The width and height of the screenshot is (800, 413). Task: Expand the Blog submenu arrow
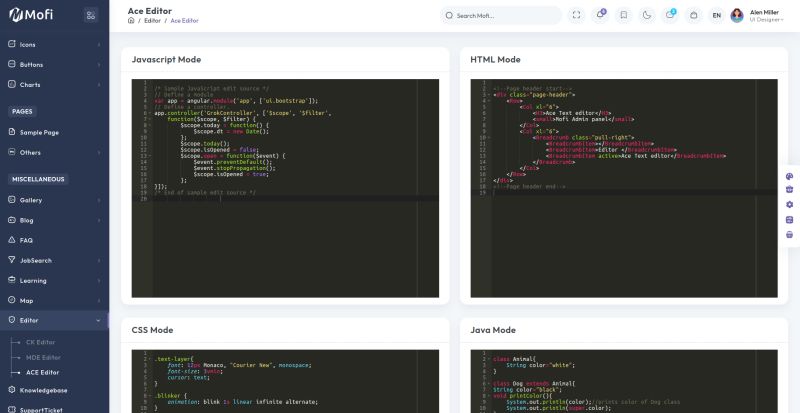coord(98,221)
